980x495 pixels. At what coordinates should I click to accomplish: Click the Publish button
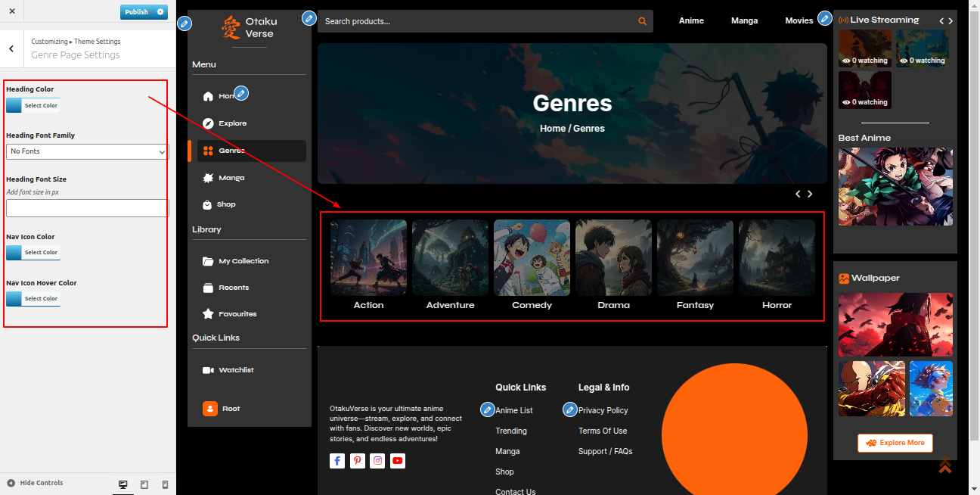[x=137, y=12]
